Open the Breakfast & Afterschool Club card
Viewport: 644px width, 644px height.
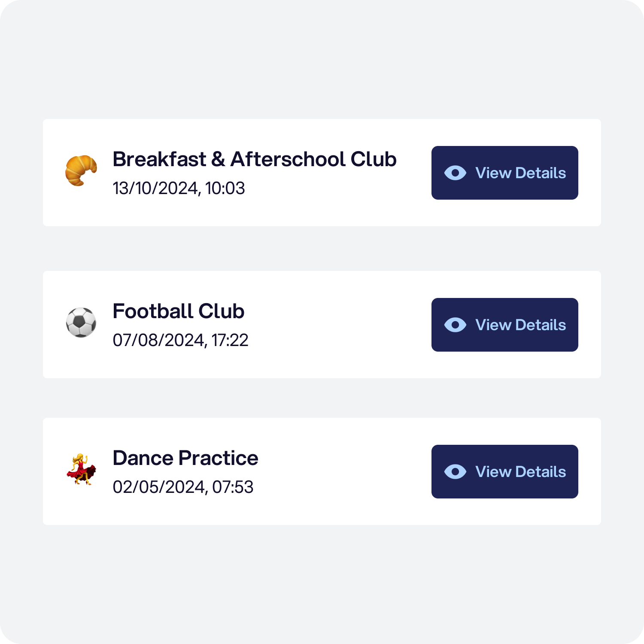click(x=322, y=173)
